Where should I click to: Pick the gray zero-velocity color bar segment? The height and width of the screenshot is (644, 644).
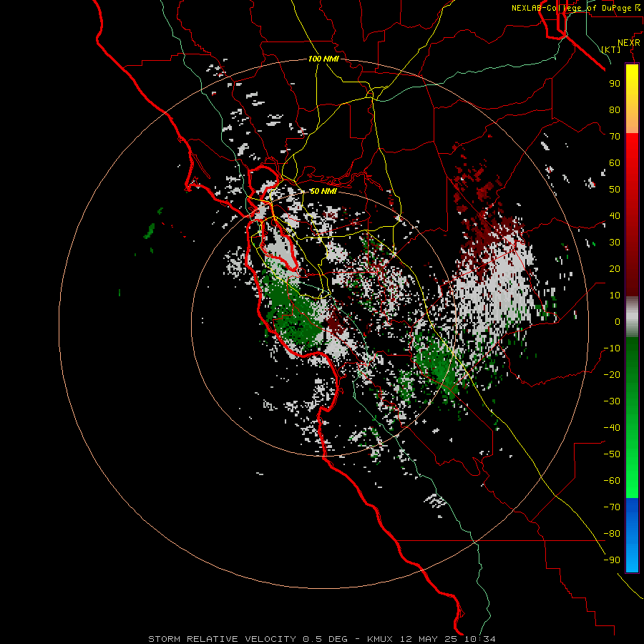[x=632, y=317]
